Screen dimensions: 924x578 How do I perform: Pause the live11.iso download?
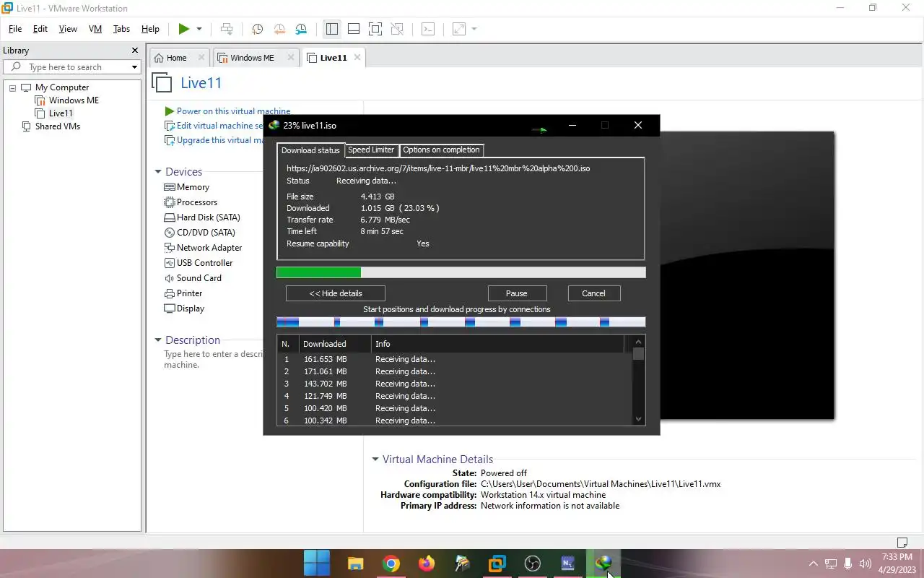517,293
